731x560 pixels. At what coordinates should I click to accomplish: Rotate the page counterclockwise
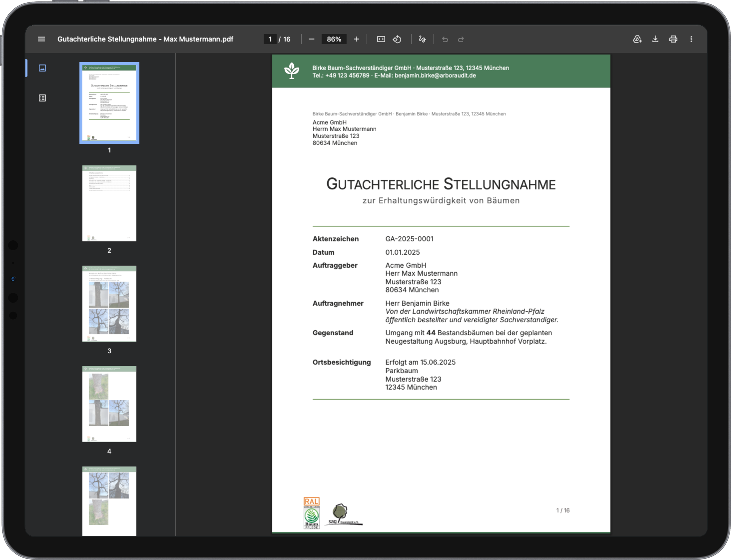397,39
